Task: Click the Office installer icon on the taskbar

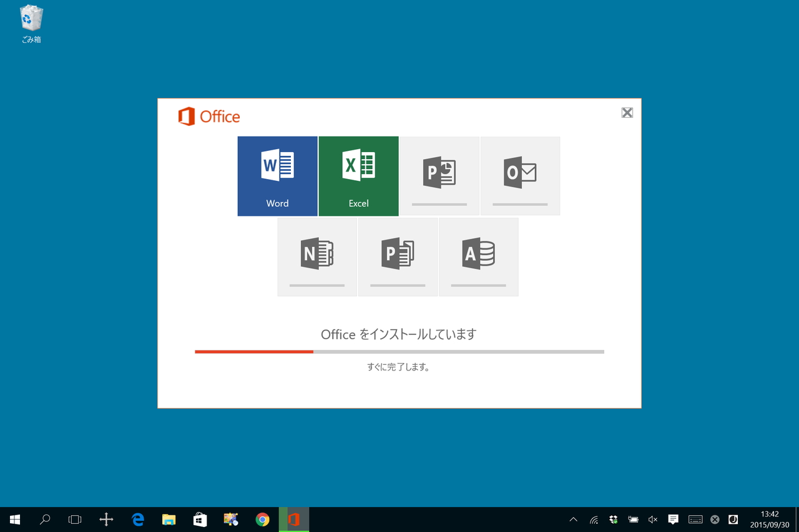Action: click(x=293, y=519)
